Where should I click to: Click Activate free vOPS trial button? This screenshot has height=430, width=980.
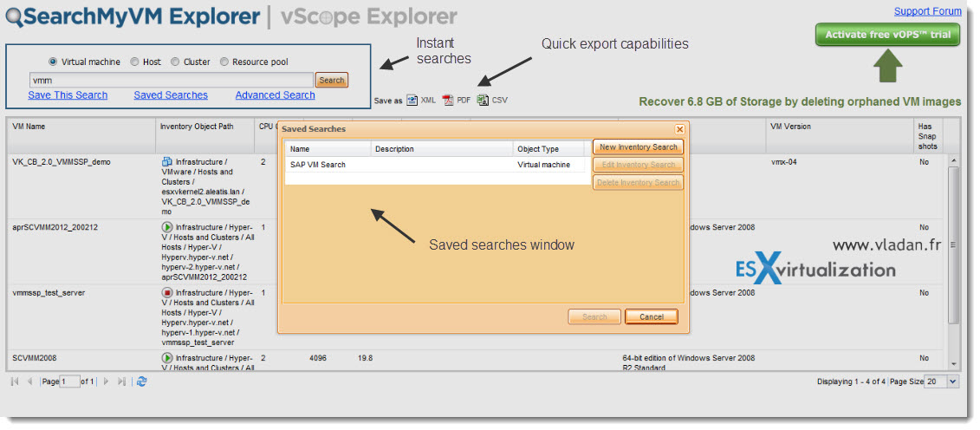(887, 35)
